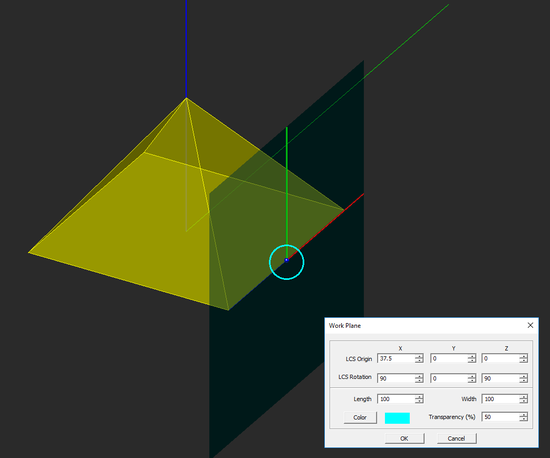
Task: Decrease LCS Origin Y with down arrow
Action: [x=472, y=361]
